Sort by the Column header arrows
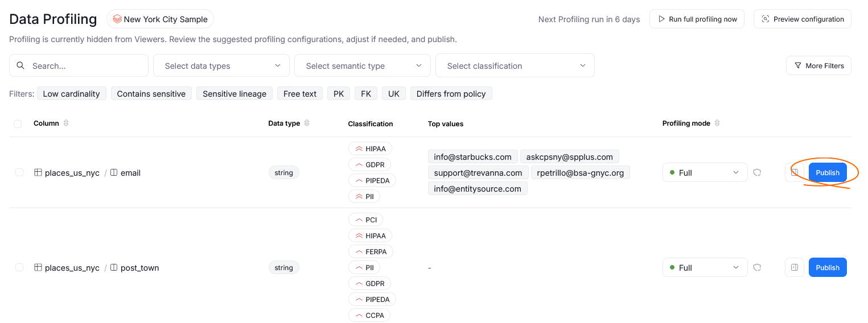Image resolution: width=868 pixels, height=323 pixels. 66,123
